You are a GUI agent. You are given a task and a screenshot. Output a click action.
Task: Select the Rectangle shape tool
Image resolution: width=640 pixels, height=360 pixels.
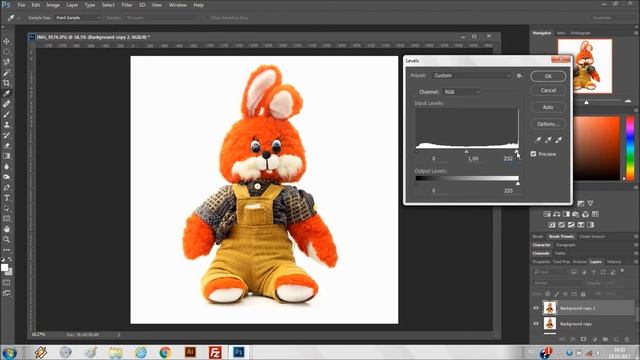[x=7, y=219]
